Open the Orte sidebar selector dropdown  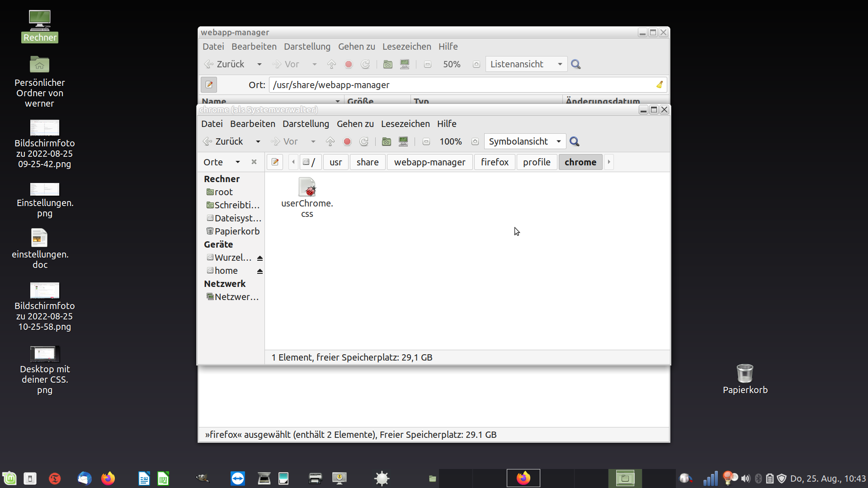[x=237, y=162]
